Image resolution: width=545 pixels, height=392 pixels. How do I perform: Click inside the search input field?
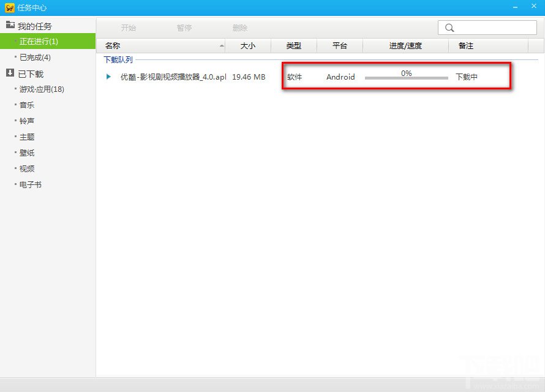coord(487,28)
